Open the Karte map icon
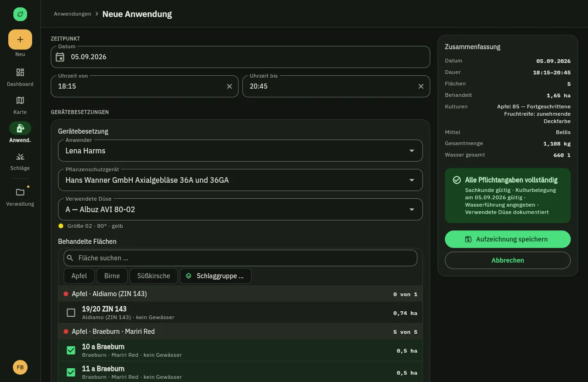The image size is (588, 382). [20, 101]
